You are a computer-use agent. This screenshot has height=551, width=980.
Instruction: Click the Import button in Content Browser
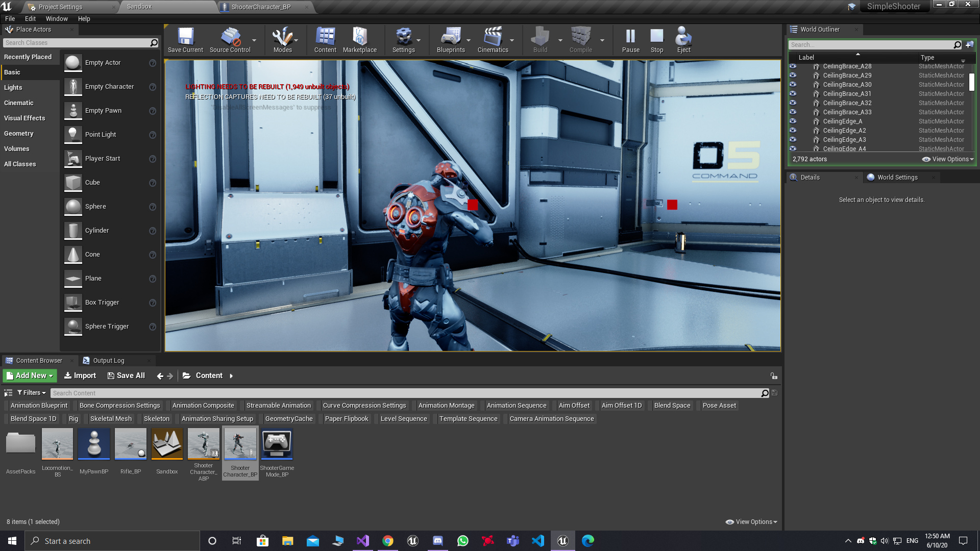tap(80, 375)
